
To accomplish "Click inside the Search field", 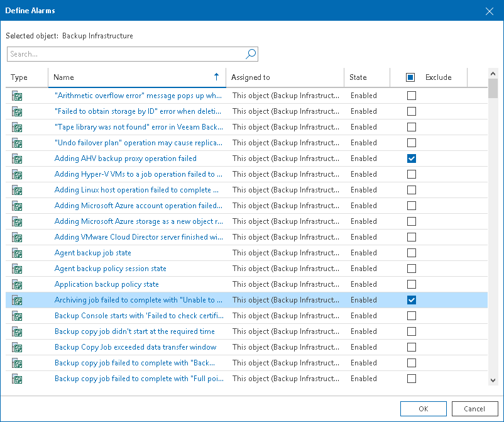I will 126,54.
